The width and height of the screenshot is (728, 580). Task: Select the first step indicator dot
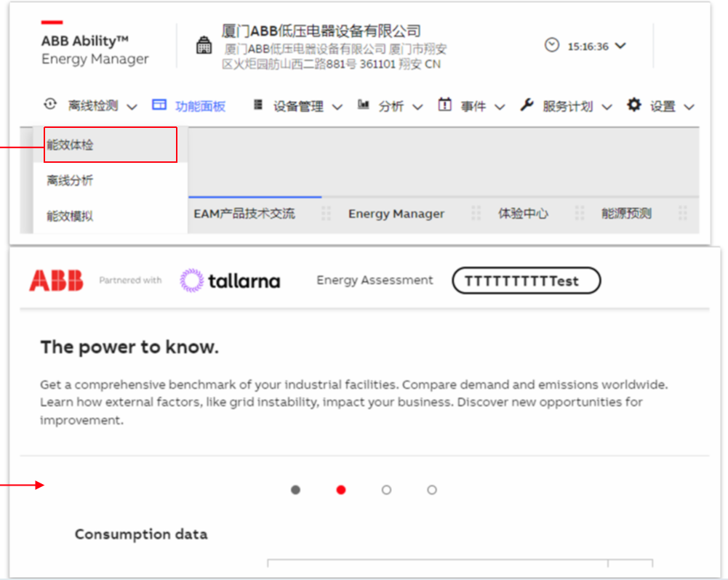(x=295, y=490)
